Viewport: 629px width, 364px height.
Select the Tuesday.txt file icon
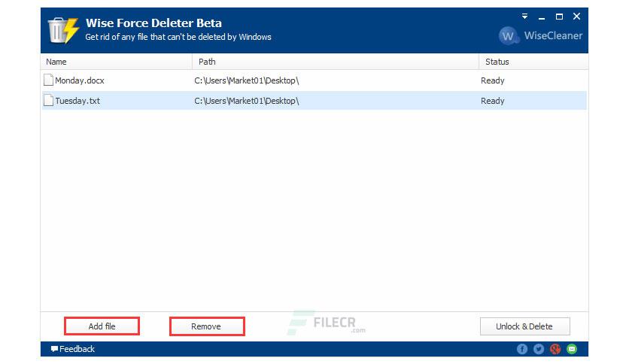(49, 100)
